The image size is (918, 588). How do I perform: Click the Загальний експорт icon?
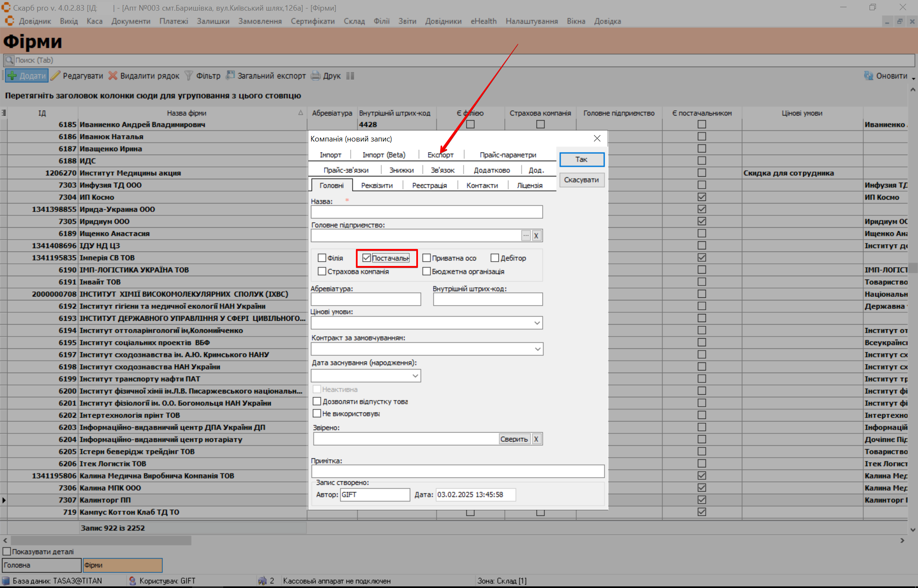point(230,76)
